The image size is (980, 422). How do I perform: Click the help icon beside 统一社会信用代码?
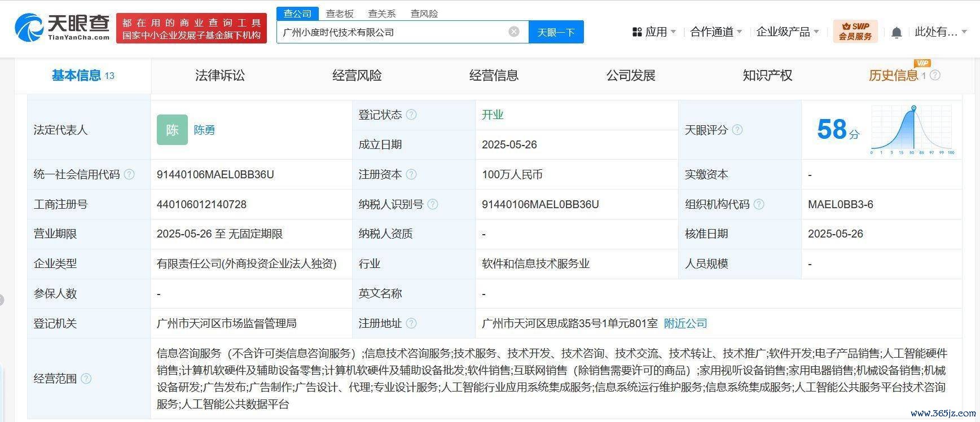click(129, 174)
